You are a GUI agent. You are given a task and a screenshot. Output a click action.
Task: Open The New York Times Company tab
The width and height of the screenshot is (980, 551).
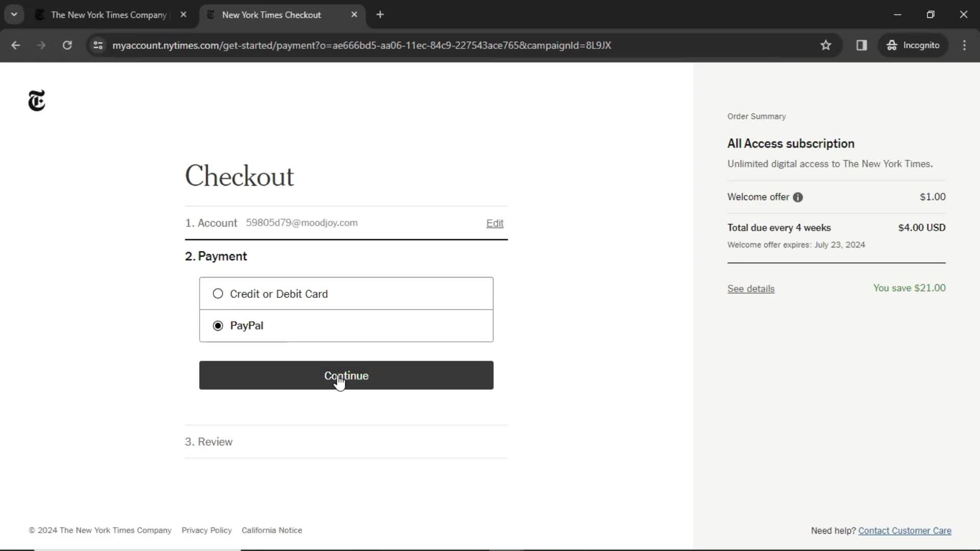pos(109,13)
